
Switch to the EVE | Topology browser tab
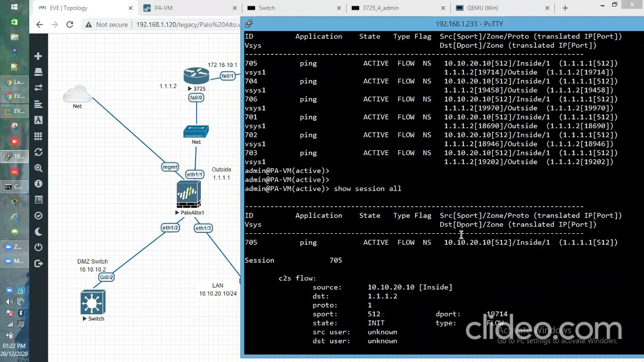tap(86, 8)
